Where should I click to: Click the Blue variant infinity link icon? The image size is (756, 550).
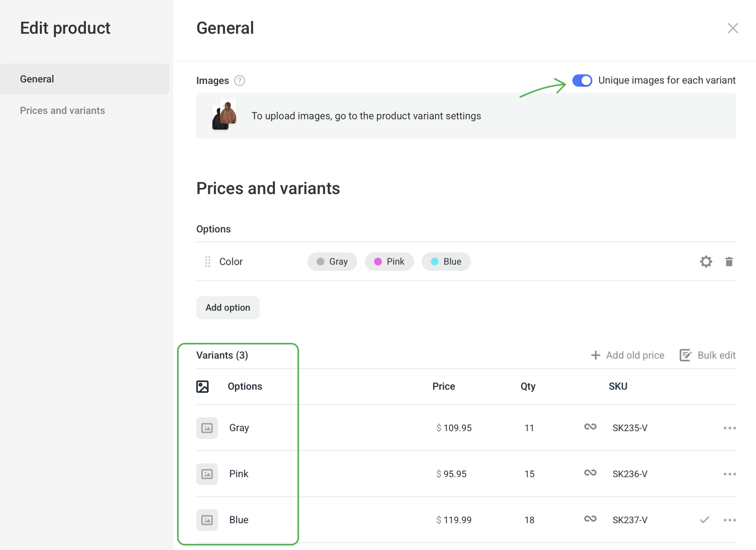pos(590,519)
